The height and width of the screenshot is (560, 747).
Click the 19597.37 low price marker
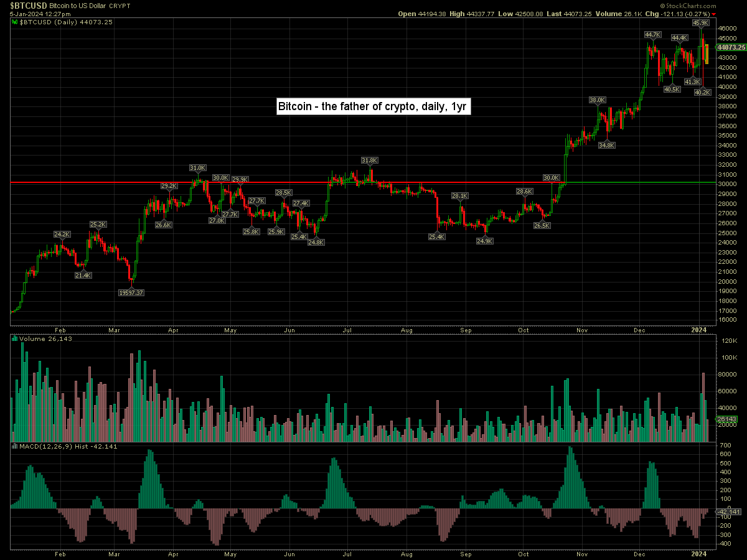[131, 292]
